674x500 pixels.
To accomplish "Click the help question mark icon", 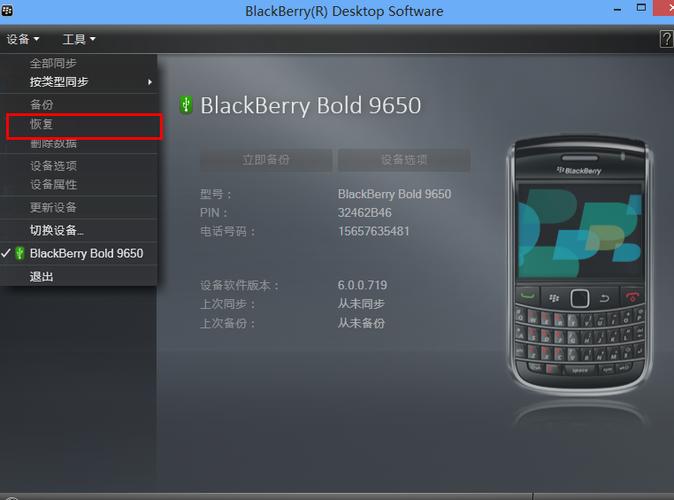I will coord(666,39).
